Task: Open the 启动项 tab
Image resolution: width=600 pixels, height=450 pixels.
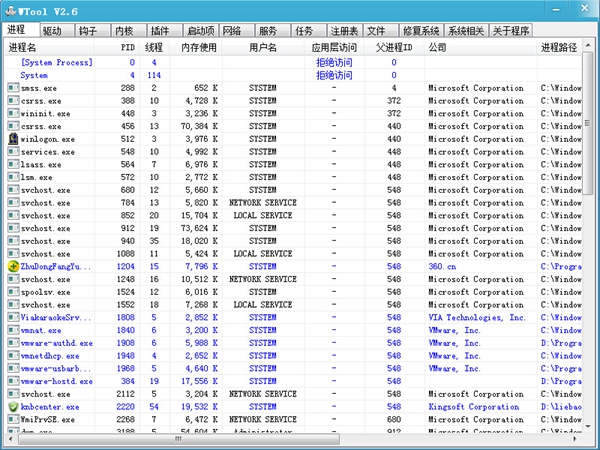Action: coord(202,32)
